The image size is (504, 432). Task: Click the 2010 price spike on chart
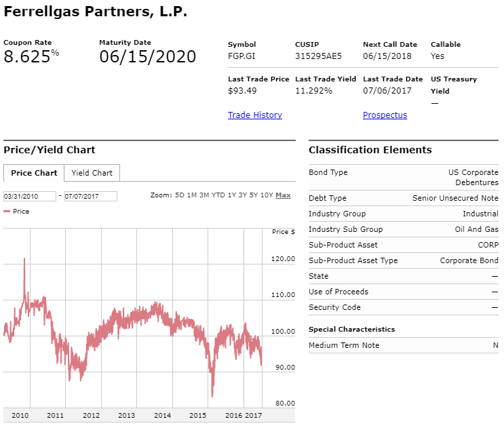click(x=24, y=259)
